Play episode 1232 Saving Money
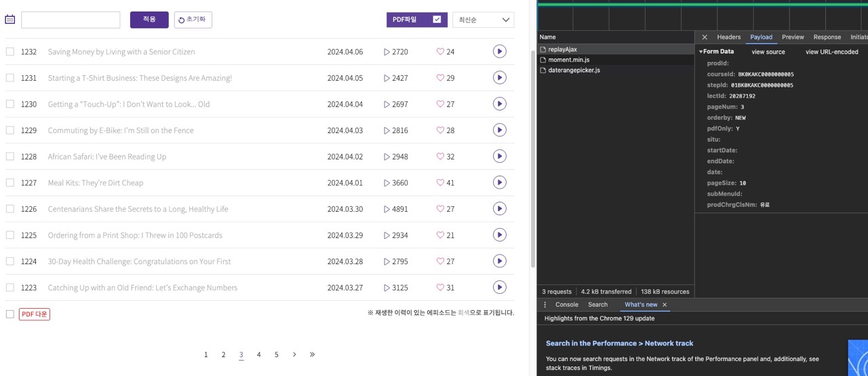Screen dimensions: 868x376 coord(500,52)
